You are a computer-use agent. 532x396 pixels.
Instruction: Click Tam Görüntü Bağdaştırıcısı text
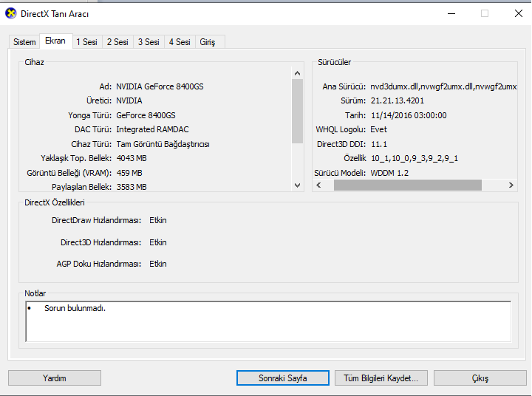163,144
